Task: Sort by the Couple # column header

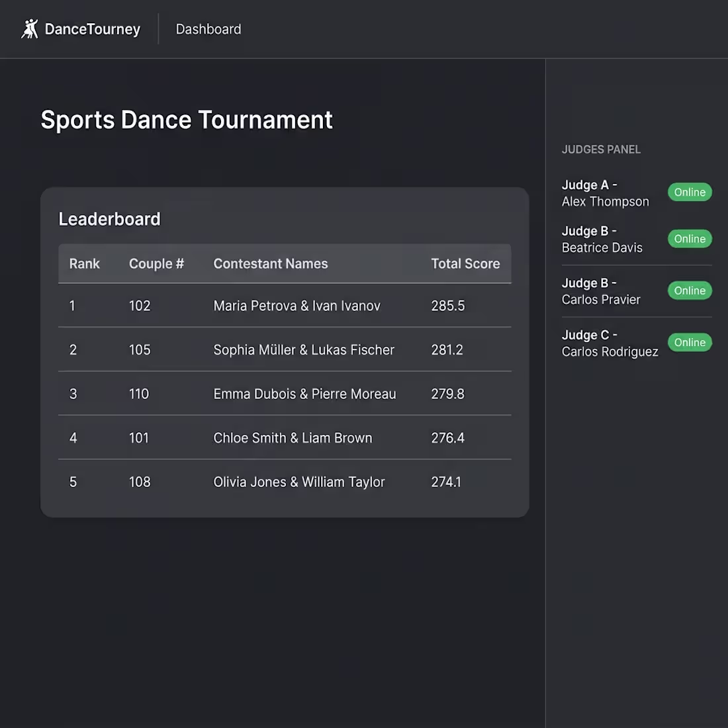Action: (156, 263)
